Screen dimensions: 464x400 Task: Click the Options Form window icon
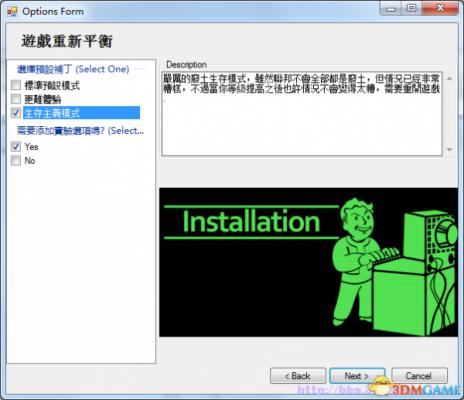pyautogui.click(x=12, y=12)
